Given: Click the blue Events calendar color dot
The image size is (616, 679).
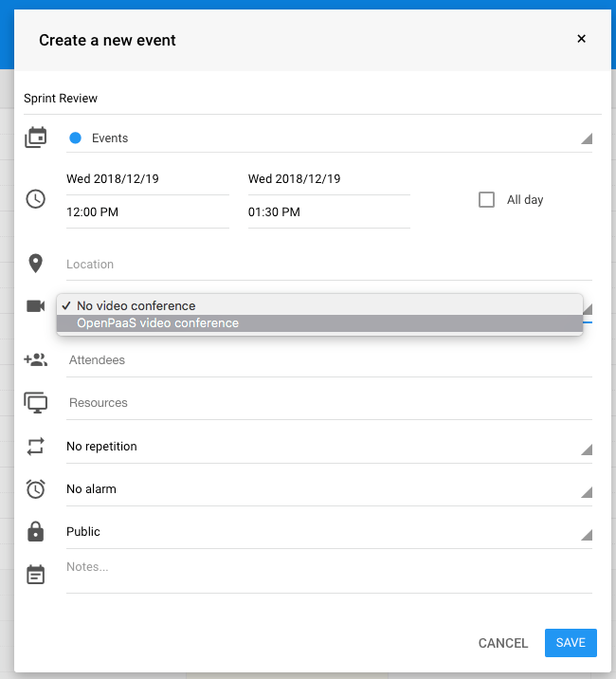Looking at the screenshot, I should (x=75, y=138).
